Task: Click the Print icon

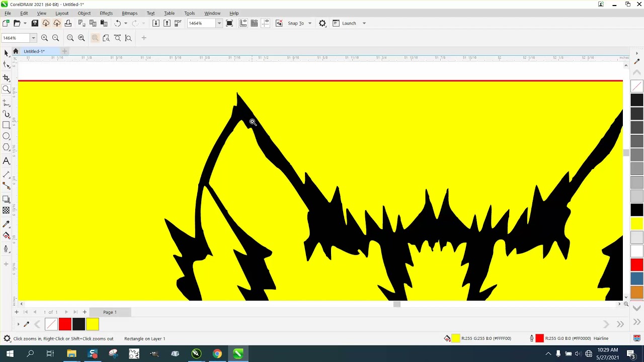Action: click(68, 23)
